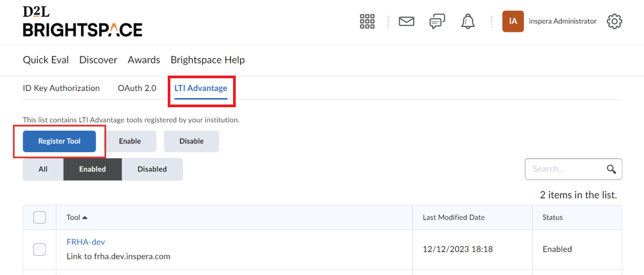The image size is (644, 275).
Task: Open Brightspace Help in the navbar
Action: pyautogui.click(x=207, y=60)
